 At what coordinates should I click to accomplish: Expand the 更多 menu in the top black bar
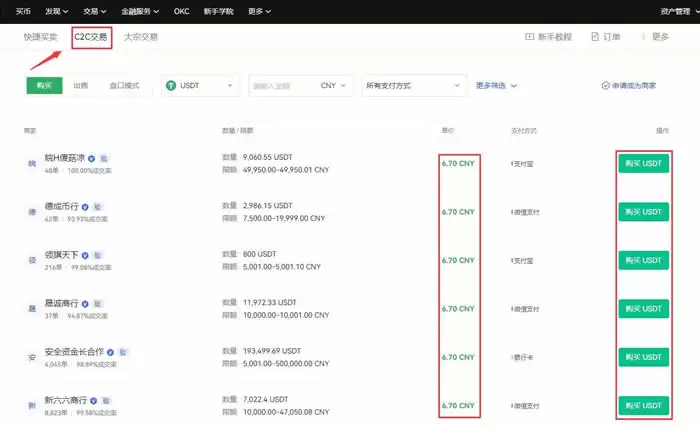point(259,11)
